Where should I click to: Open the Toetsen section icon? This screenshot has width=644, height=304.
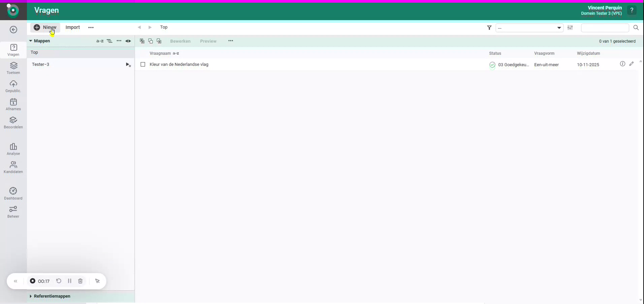(13, 68)
